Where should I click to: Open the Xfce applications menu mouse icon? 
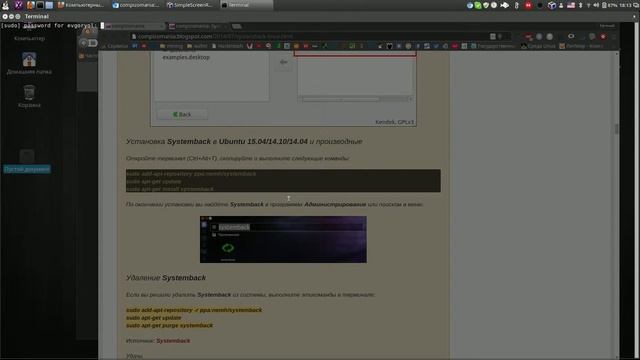coord(5,5)
